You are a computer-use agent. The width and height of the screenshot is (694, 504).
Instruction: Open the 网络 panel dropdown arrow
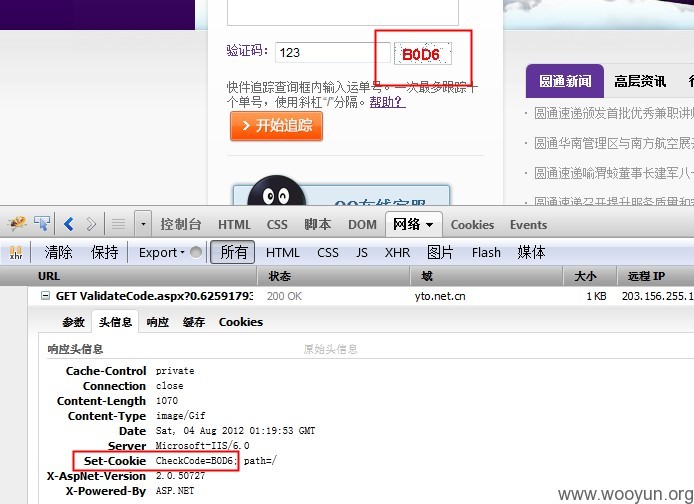(429, 225)
